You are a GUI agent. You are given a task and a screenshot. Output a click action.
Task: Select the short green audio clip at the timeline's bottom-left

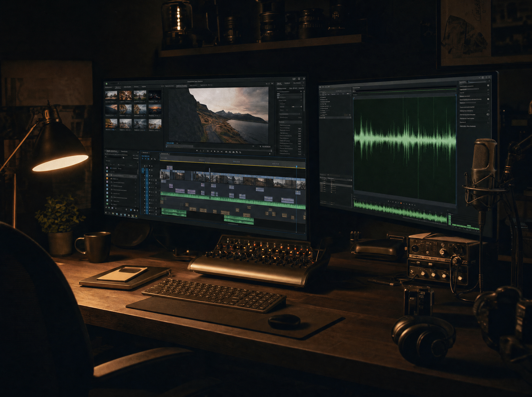click(x=174, y=212)
